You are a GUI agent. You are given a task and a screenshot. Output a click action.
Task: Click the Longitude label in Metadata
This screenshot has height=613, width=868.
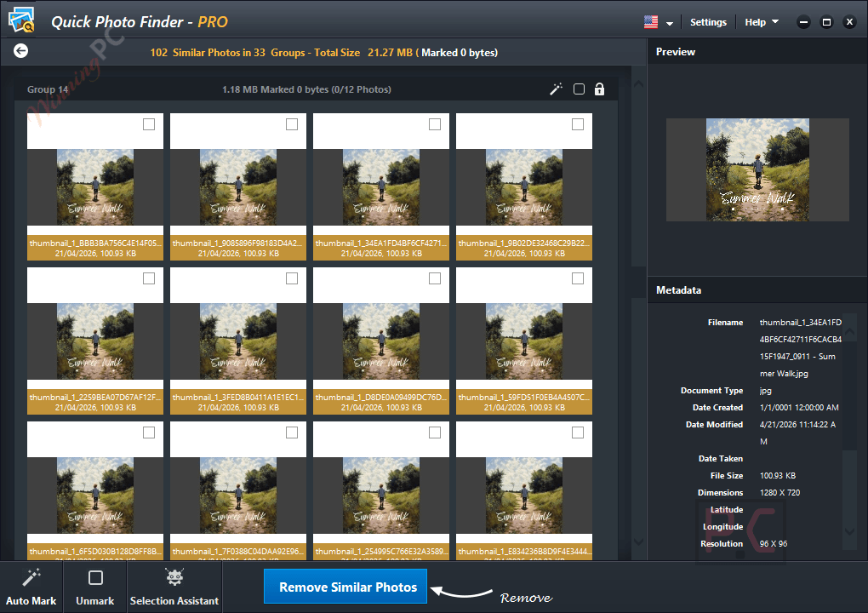(723, 527)
